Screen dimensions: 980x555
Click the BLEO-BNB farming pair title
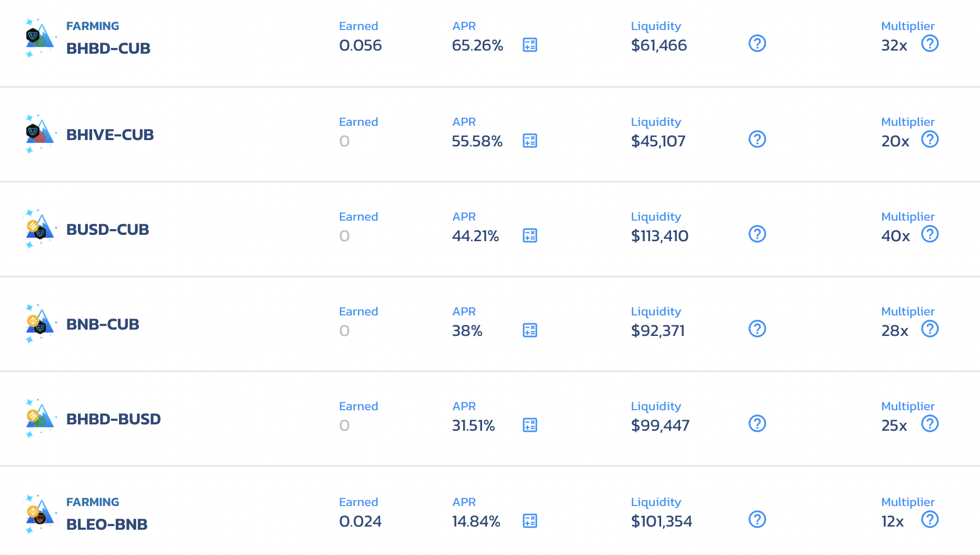click(x=106, y=524)
